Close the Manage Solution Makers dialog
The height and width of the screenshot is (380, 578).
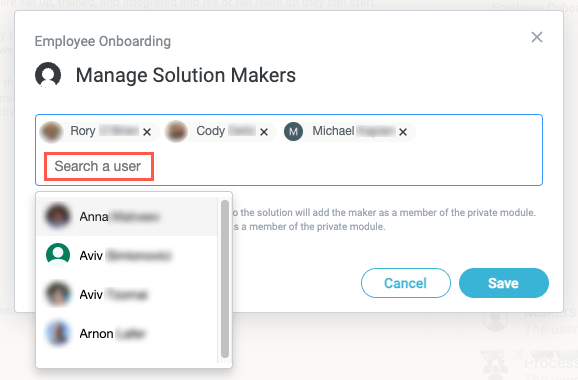click(537, 37)
